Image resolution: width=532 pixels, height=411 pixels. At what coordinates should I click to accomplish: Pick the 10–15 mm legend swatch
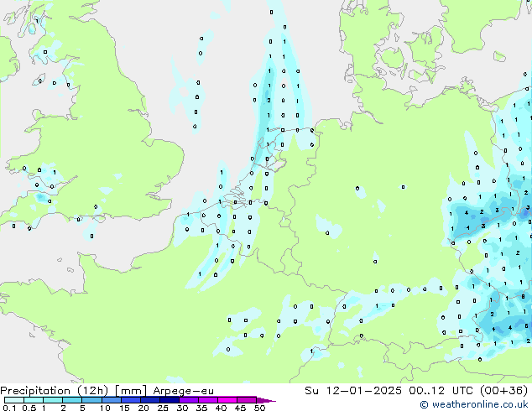coord(111,400)
